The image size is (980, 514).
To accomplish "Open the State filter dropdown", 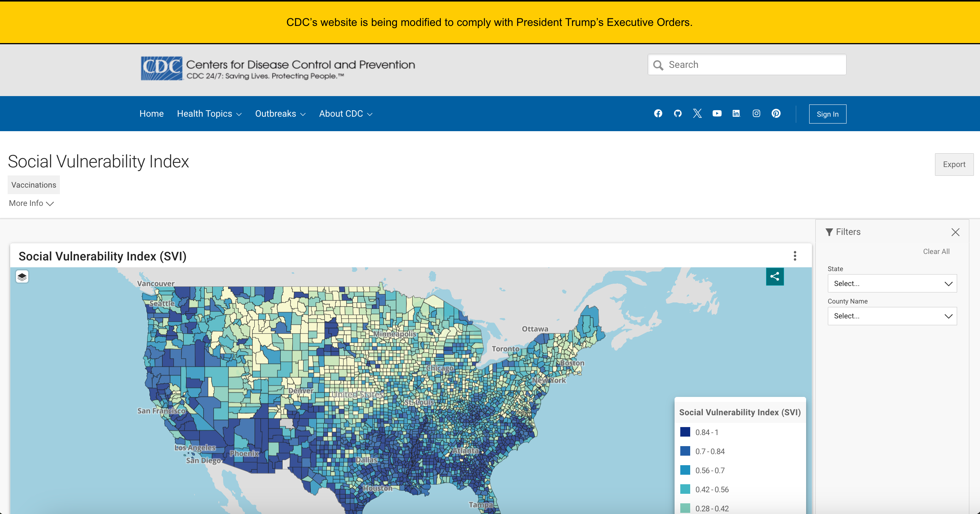I will tap(892, 284).
